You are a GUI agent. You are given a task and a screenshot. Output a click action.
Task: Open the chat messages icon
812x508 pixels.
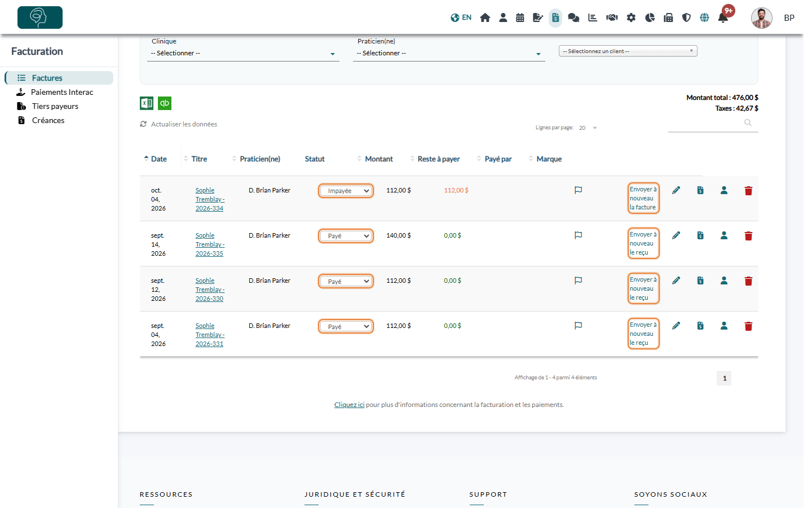(573, 17)
